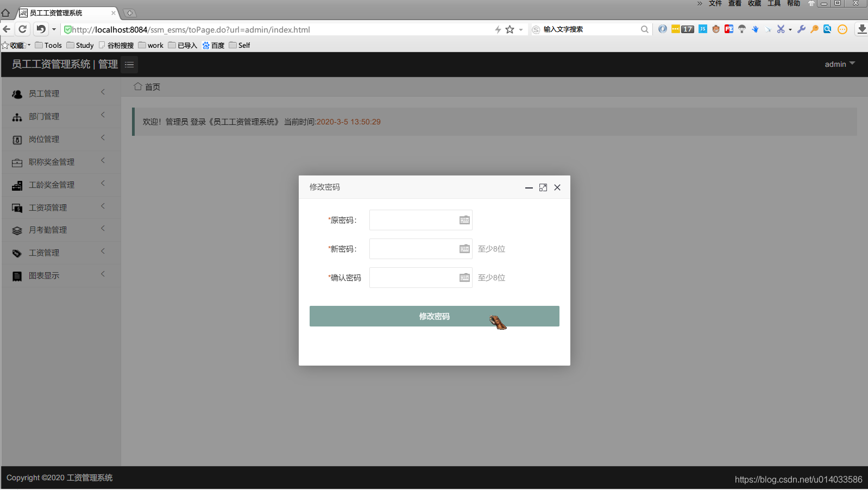Click the browser address bar URL
This screenshot has width=868, height=490.
coord(191,29)
